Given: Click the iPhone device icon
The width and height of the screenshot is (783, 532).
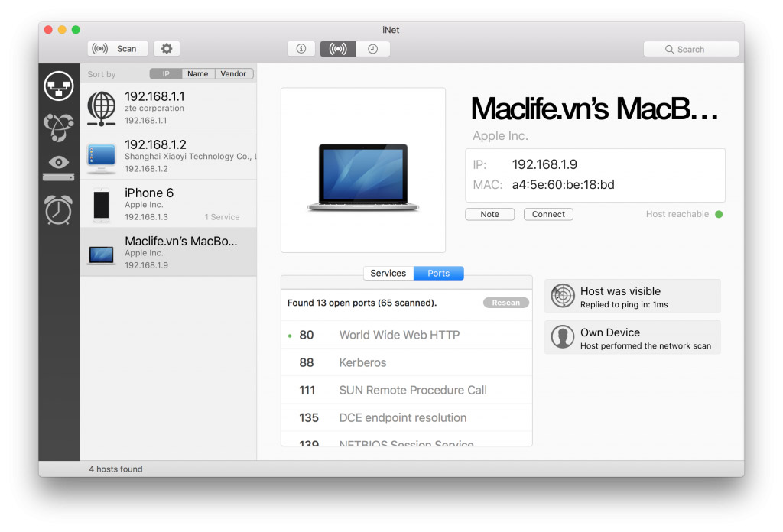Looking at the screenshot, I should [x=102, y=205].
